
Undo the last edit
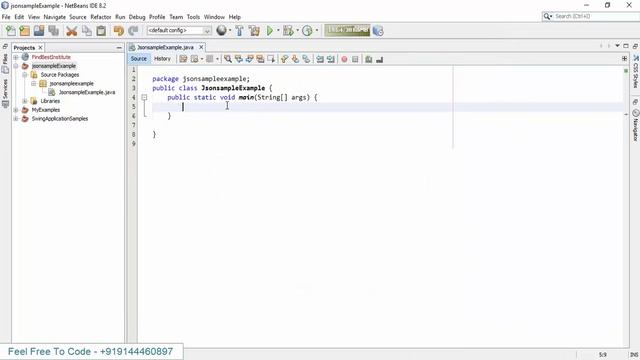point(119,31)
